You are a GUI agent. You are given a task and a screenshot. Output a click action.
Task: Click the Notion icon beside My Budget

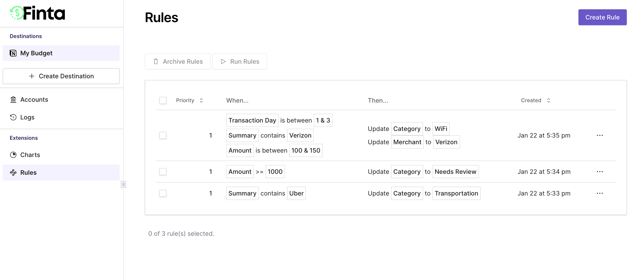(13, 53)
